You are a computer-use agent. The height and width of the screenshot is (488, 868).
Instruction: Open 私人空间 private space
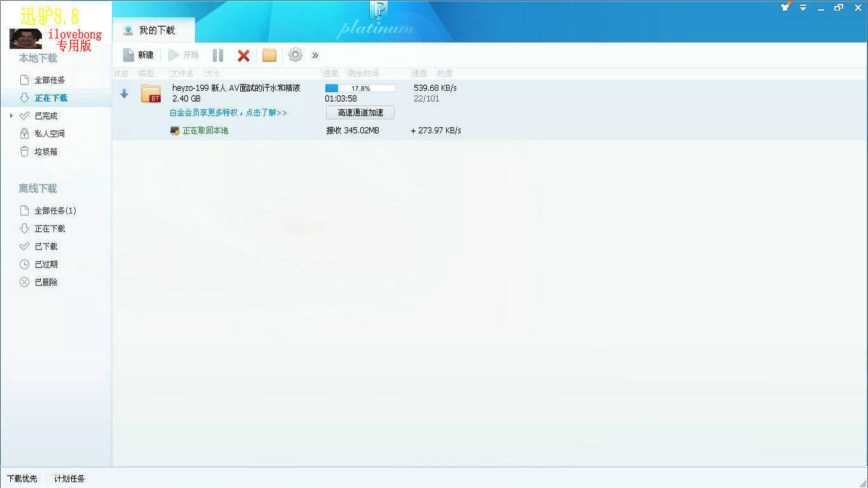click(x=50, y=133)
